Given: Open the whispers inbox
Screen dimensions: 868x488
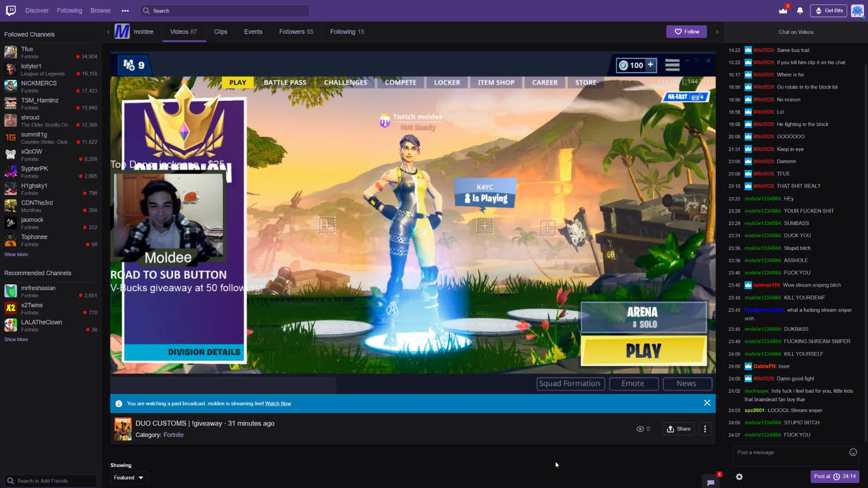Looking at the screenshot, I should tap(783, 10).
